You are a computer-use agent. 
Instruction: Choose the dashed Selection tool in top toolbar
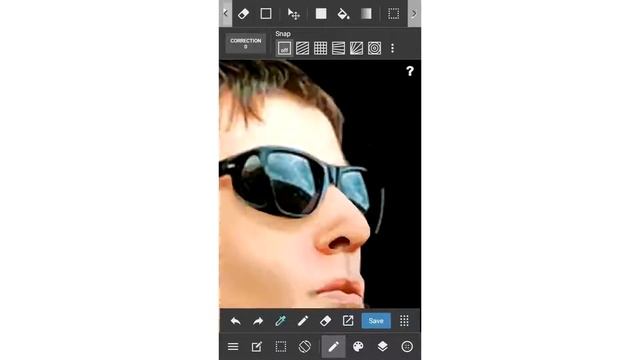(393, 14)
